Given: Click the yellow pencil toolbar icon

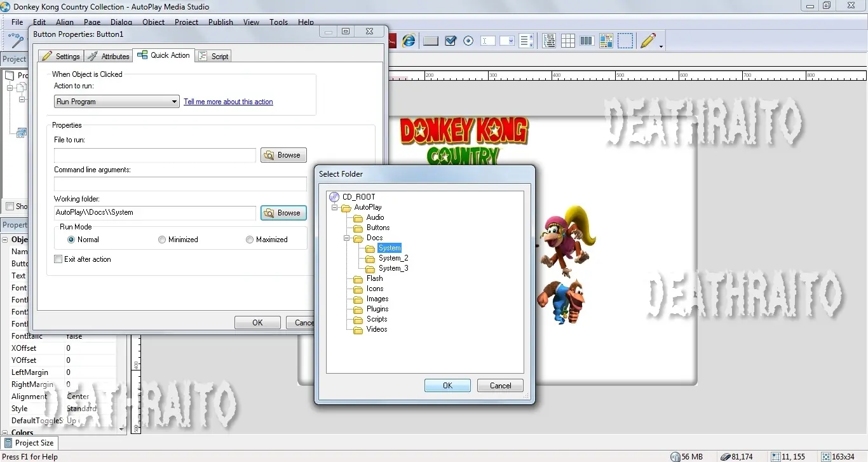Looking at the screenshot, I should click(x=648, y=41).
